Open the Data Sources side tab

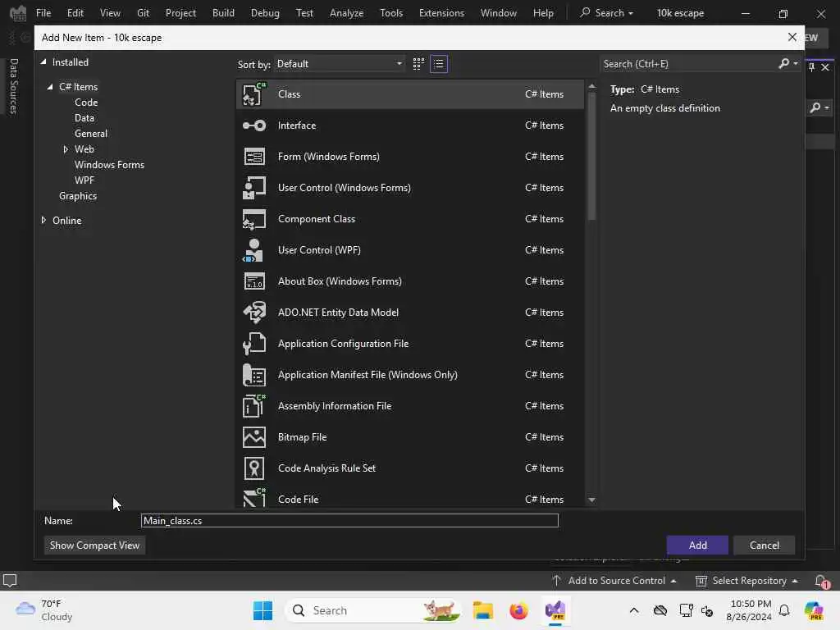[x=14, y=86]
